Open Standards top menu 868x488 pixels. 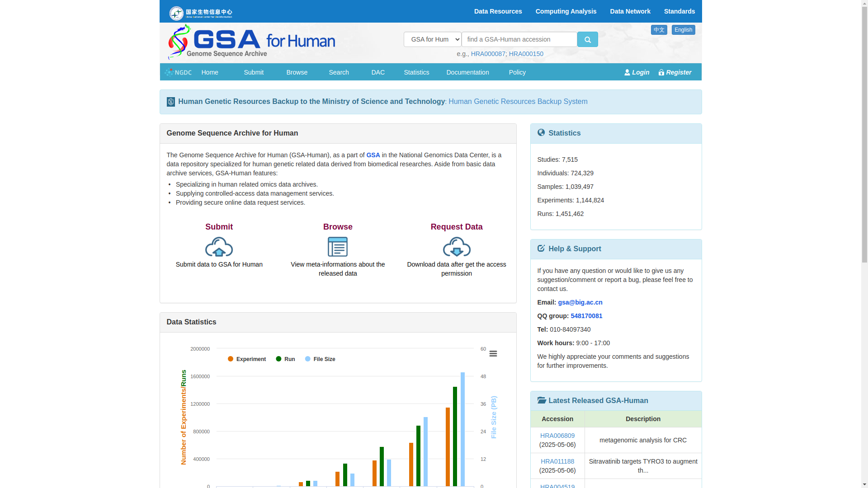(x=679, y=11)
